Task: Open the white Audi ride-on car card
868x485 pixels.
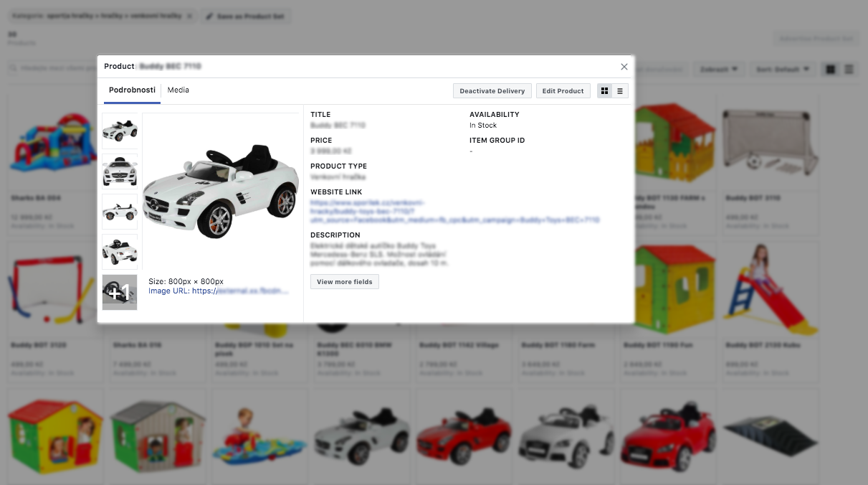Action: point(566,436)
